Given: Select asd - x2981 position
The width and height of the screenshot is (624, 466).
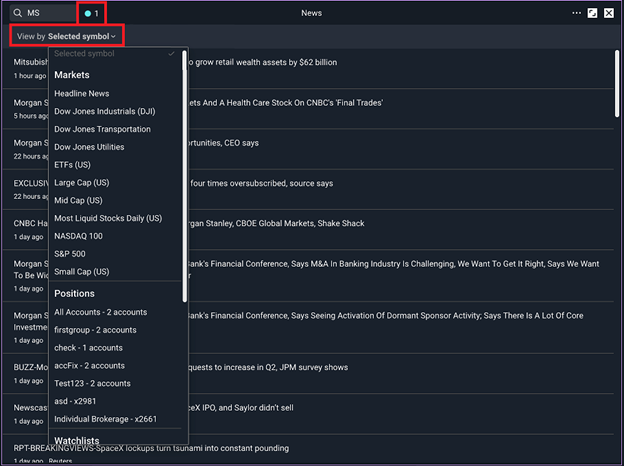Looking at the screenshot, I should click(75, 401).
